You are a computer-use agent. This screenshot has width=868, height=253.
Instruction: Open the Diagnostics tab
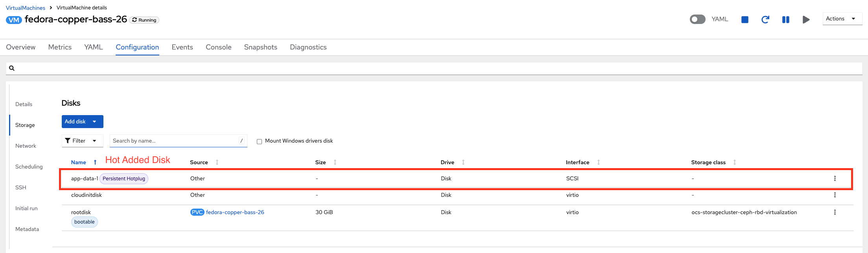point(308,47)
